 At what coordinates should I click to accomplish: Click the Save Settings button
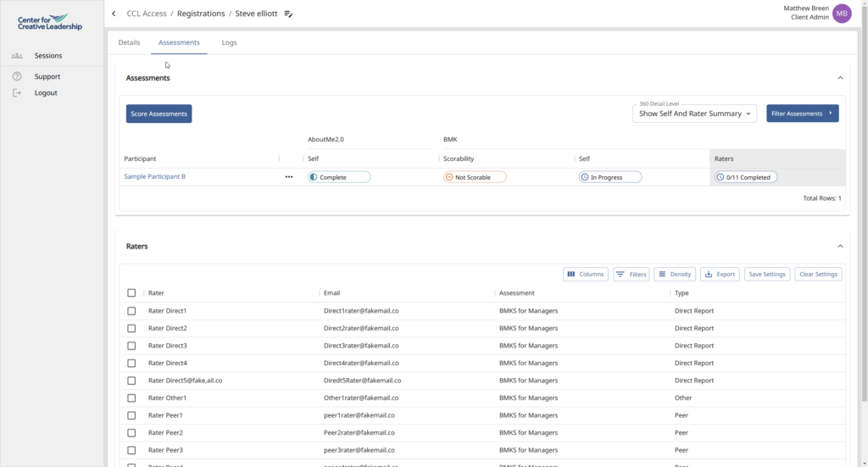tap(766, 275)
